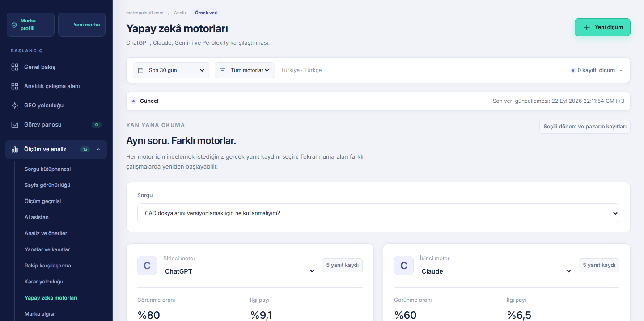Click the Görev panosu 0 count badge
Viewport: 644px width, 321px height.
tap(96, 125)
